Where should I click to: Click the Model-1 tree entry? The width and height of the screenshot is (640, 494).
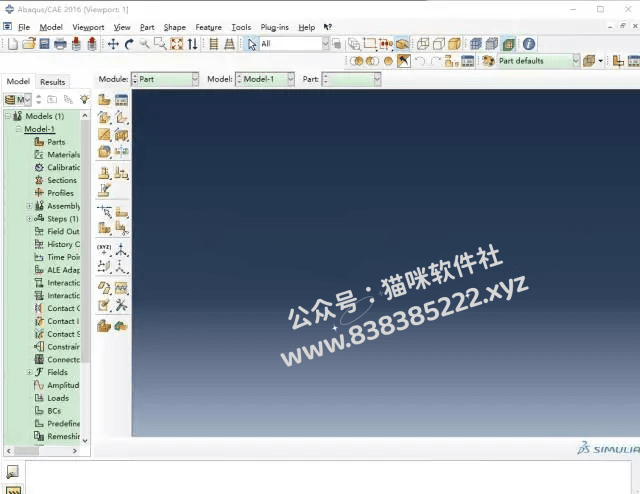coord(39,129)
